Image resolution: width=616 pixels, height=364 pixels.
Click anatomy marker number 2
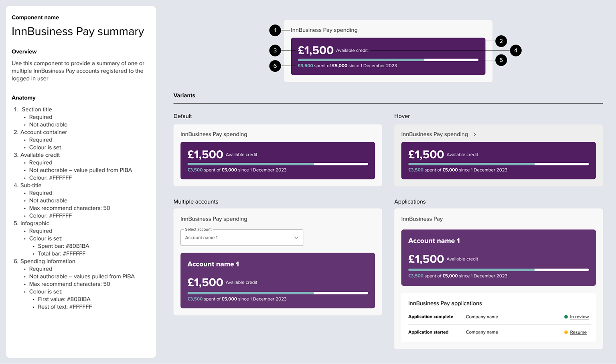(x=501, y=41)
